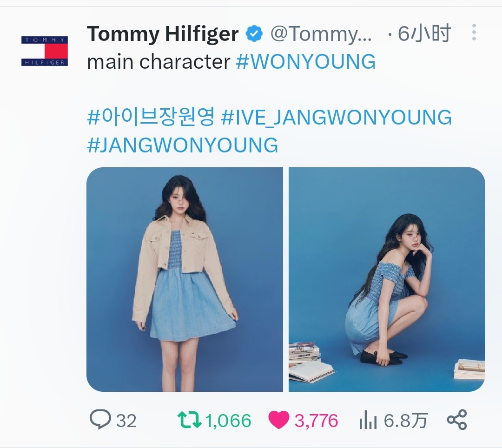The height and width of the screenshot is (448, 502).
Task: Open the right photo of crouching pose
Action: [387, 279]
